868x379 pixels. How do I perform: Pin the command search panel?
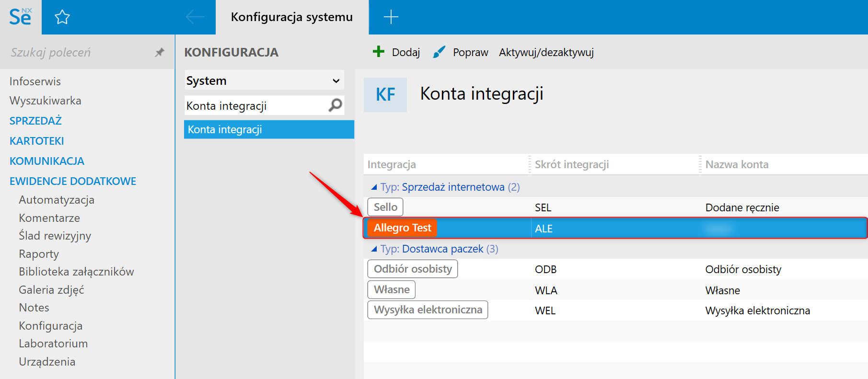point(160,52)
